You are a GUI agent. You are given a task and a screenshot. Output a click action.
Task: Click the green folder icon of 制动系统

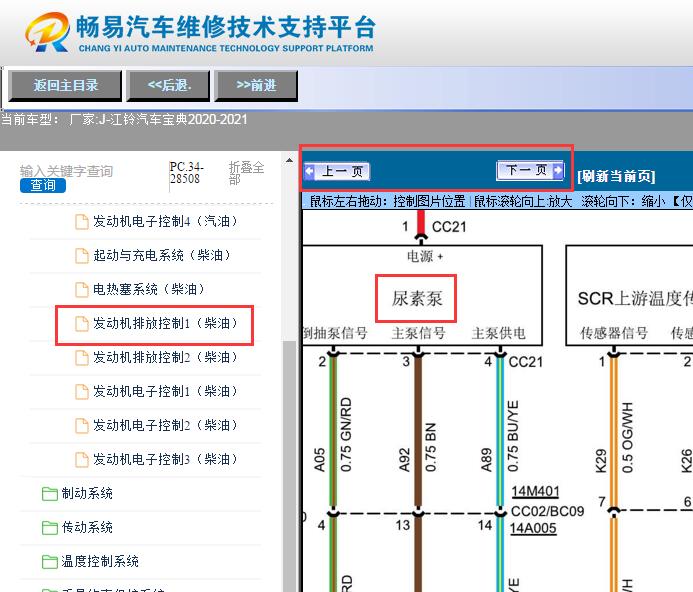(50, 494)
